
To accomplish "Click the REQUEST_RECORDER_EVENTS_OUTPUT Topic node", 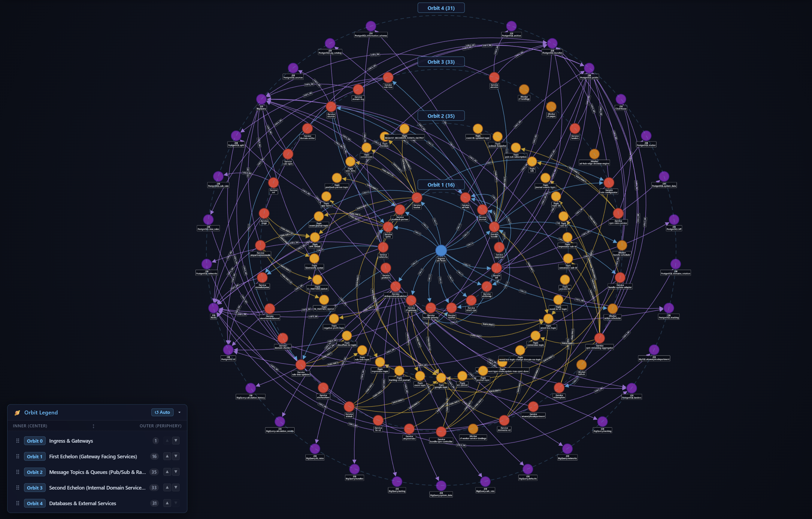I will point(404,129).
